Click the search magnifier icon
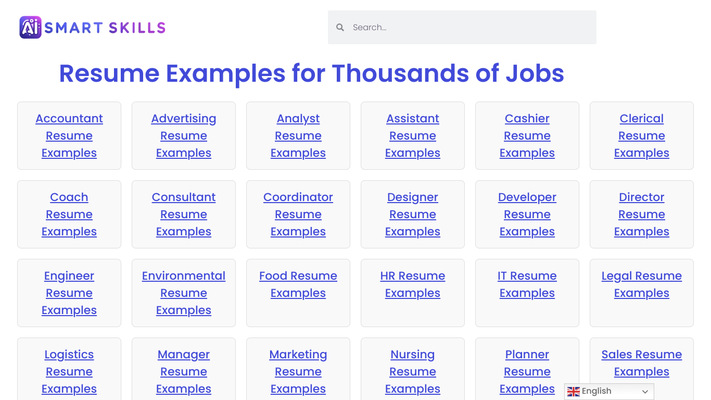The height and width of the screenshot is (400, 711). pos(340,28)
